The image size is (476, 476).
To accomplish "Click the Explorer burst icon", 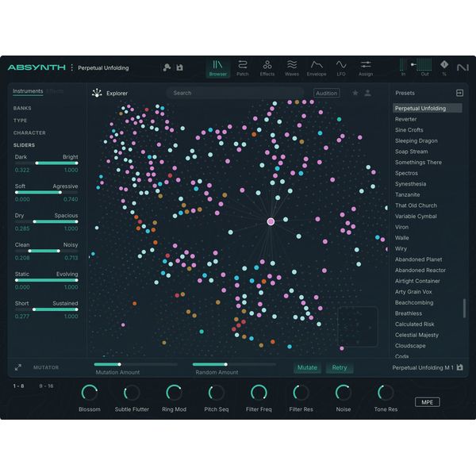I will click(97, 93).
